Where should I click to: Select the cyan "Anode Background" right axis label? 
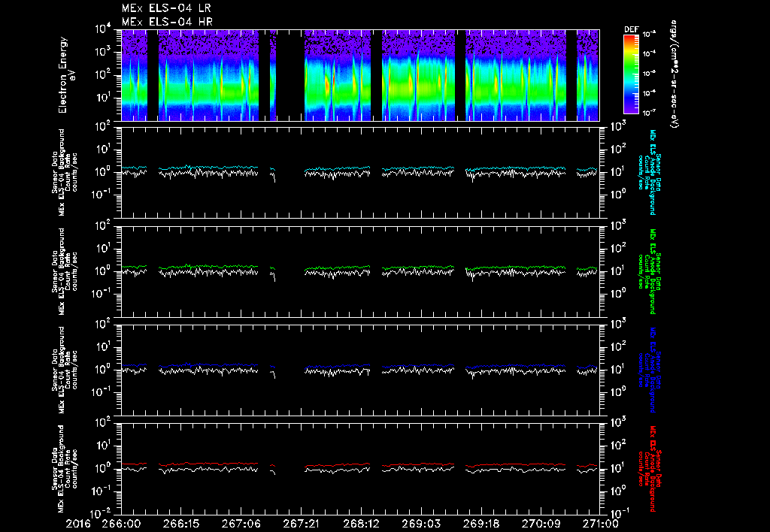652,172
